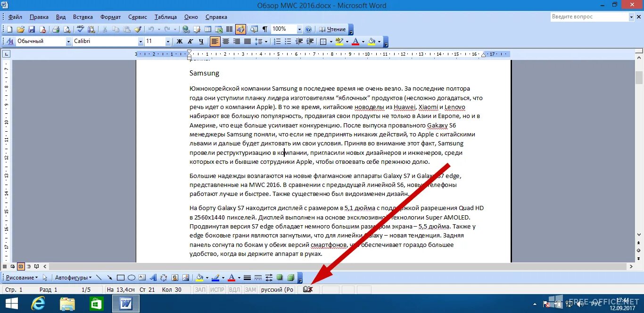Insert a hyperlink with the globe icon
This screenshot has height=313, width=644.
186,29
